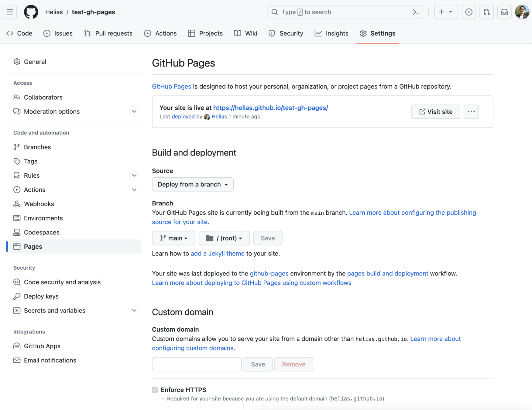Open the Helias deployer profile link
The image size is (532, 410).
(219, 117)
